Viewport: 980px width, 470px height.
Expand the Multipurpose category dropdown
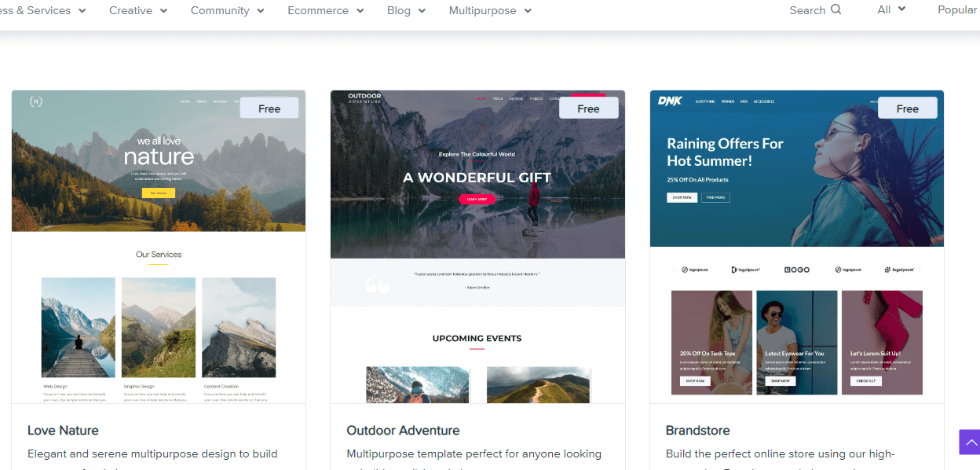tap(490, 11)
